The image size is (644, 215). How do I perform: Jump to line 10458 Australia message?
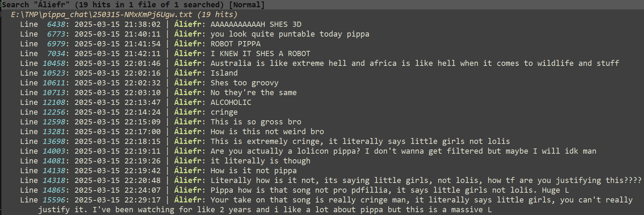[x=319, y=63]
